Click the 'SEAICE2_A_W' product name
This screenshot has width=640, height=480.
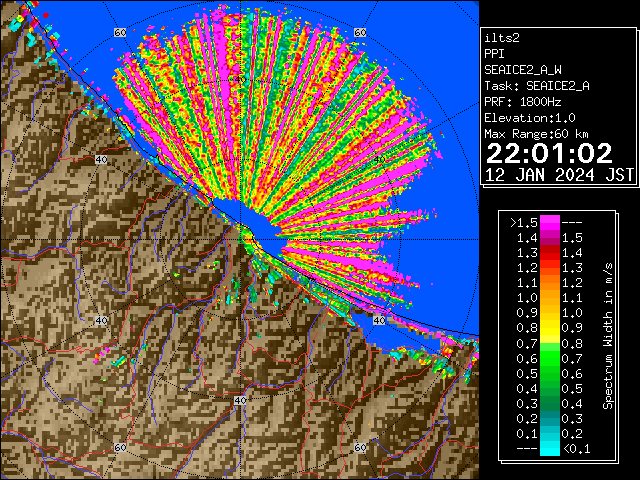[522, 70]
